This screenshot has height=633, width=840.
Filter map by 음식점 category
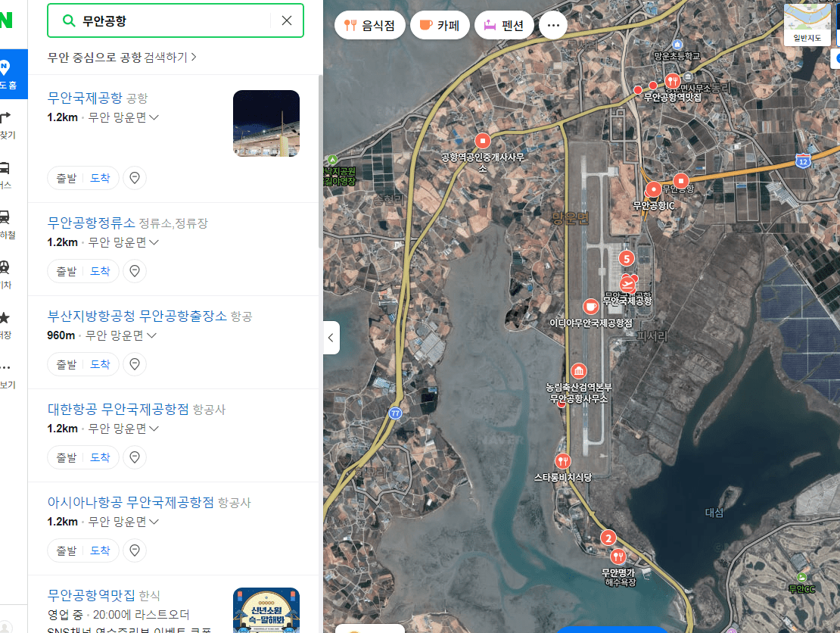tap(369, 25)
